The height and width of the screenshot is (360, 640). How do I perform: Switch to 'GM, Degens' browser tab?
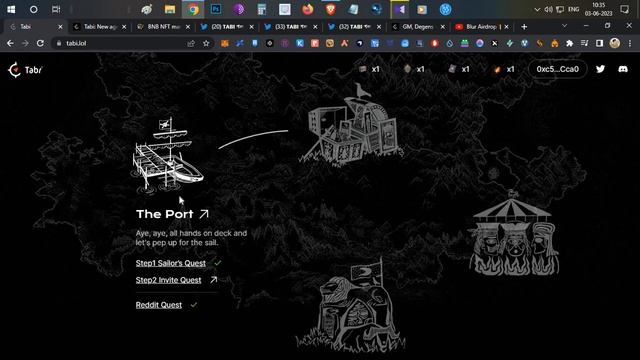[418, 27]
